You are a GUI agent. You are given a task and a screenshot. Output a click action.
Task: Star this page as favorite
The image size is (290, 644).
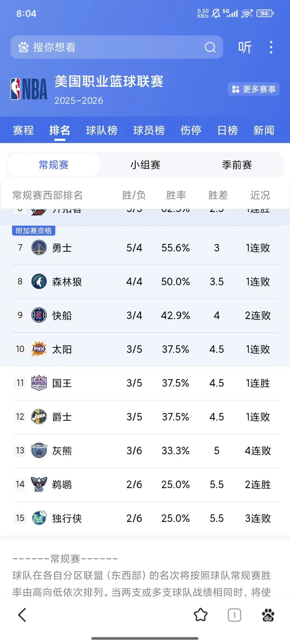point(200,615)
